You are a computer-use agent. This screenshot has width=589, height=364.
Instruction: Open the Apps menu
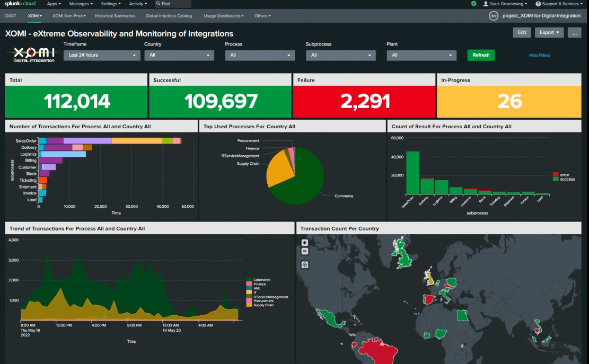click(x=54, y=4)
